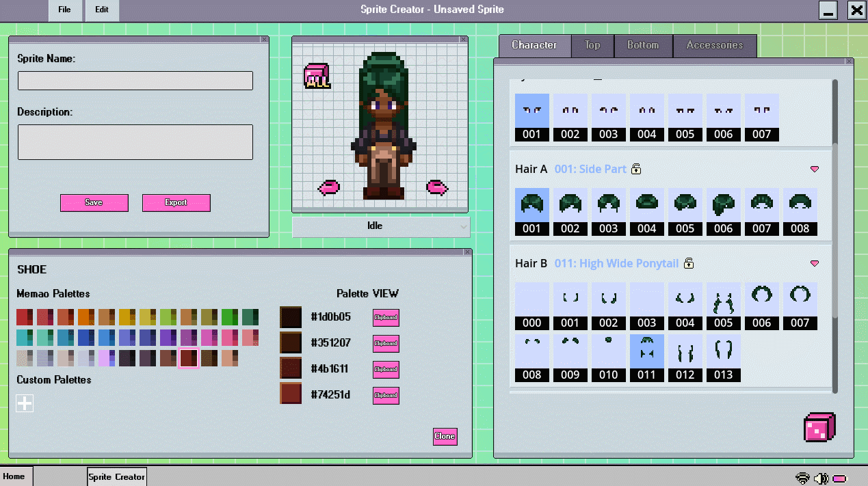Close the sprite preview panel
This screenshot has width=868, height=486.
pyautogui.click(x=464, y=40)
